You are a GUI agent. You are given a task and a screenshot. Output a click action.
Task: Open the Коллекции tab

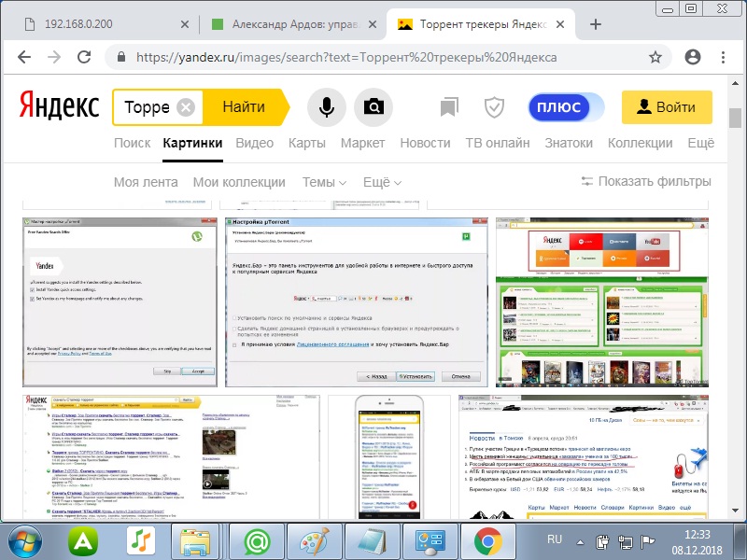point(640,143)
